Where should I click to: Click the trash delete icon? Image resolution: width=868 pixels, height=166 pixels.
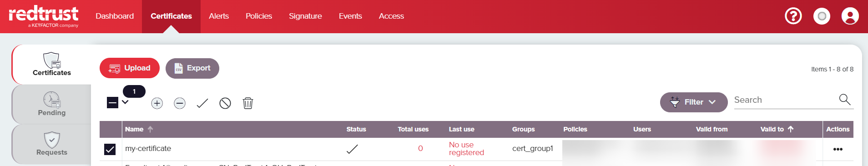[x=248, y=103]
